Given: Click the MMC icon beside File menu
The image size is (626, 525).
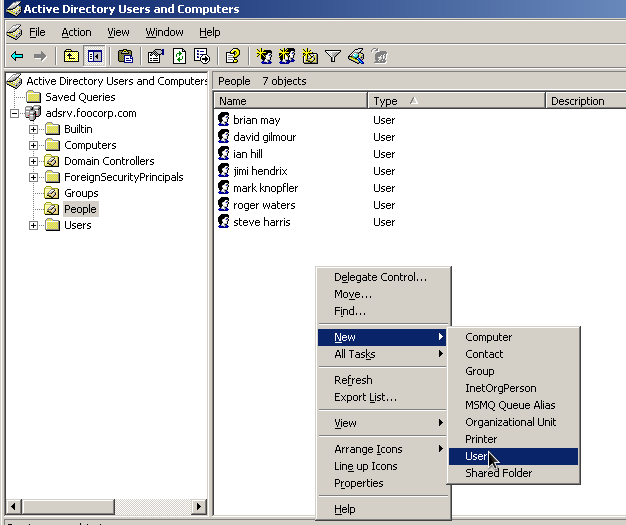Looking at the screenshot, I should click(15, 32).
